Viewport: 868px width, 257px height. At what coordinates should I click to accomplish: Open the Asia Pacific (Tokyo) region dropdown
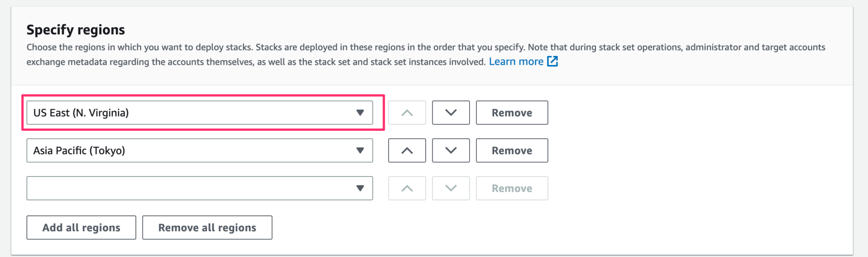coord(199,150)
